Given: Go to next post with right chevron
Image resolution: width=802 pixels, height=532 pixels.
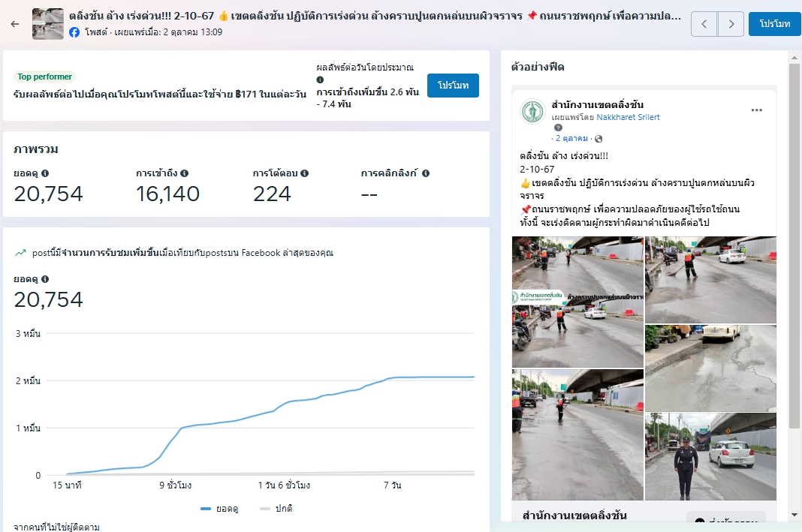Looking at the screenshot, I should tap(731, 24).
